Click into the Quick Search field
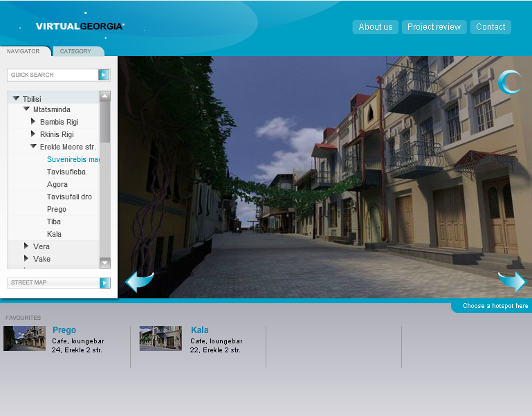Image resolution: width=532 pixels, height=416 pixels. [53, 75]
